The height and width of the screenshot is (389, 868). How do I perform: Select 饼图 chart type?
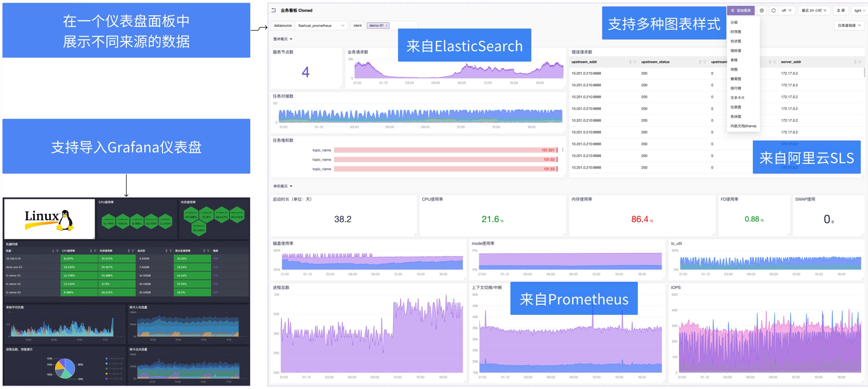tap(743, 70)
